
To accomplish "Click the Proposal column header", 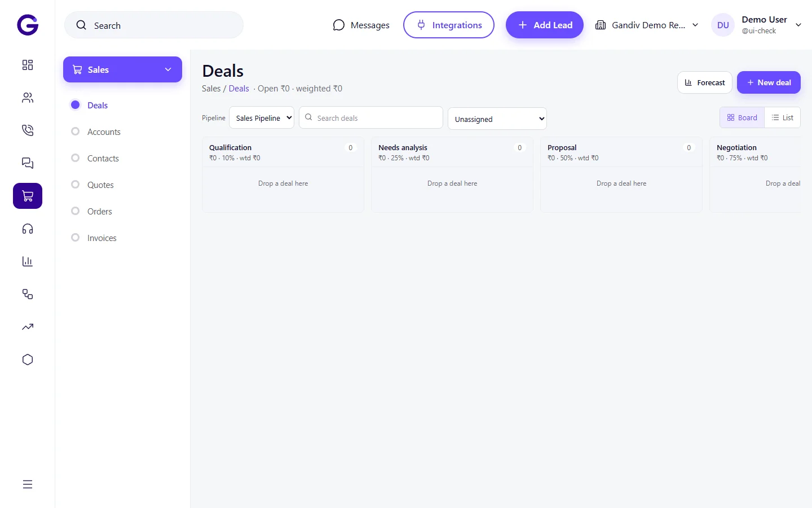I will (x=621, y=152).
